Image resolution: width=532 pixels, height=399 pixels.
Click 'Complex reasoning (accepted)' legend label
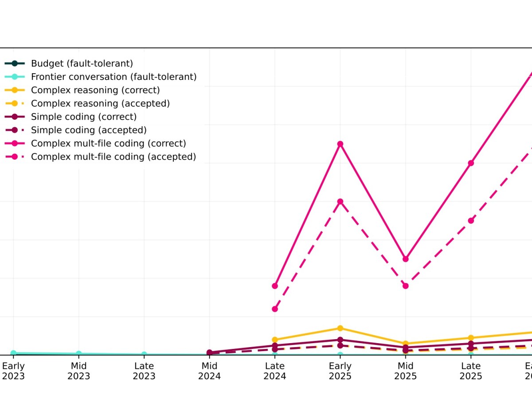[100, 103]
